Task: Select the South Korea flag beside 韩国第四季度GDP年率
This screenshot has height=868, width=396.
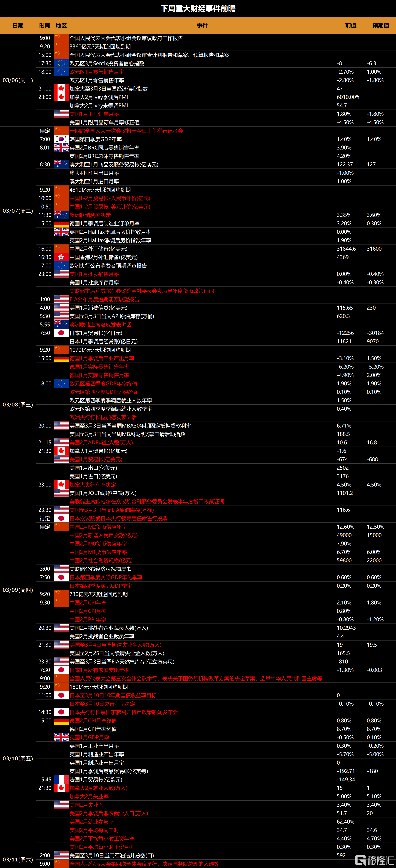Action: click(x=61, y=139)
